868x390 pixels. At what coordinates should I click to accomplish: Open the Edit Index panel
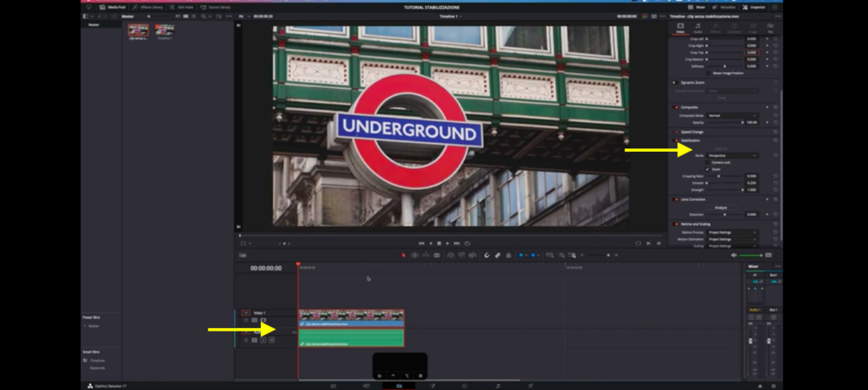coord(181,7)
